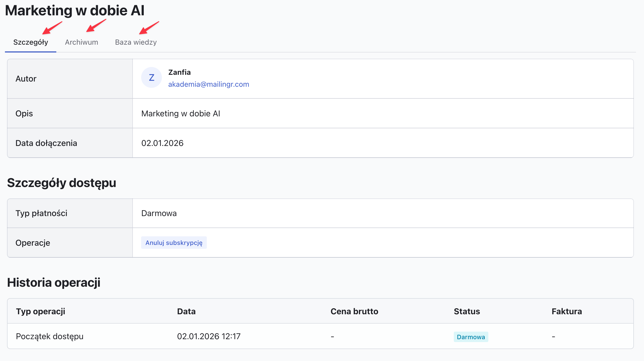
Task: Click the 02.01.2026 12:17 date cell
Action: [209, 336]
